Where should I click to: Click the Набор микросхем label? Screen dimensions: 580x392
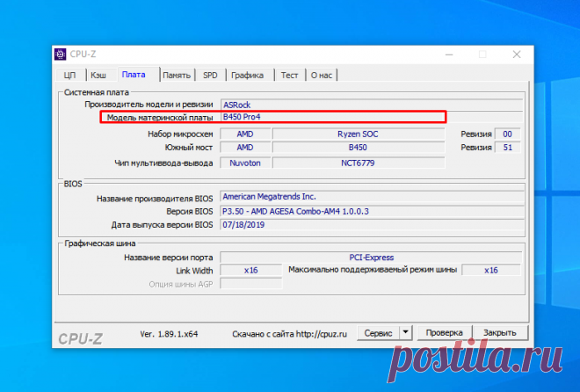click(x=180, y=134)
